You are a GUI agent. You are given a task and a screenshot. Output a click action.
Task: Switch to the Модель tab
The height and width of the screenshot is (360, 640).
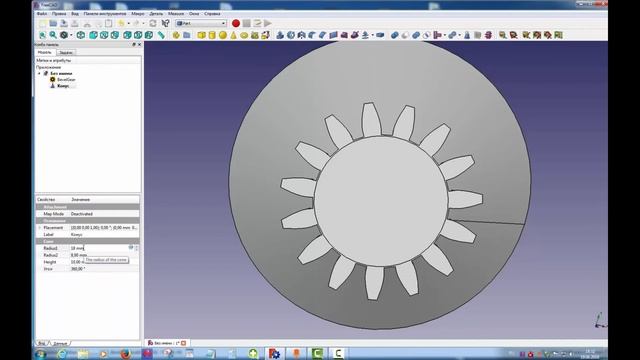pos(44,52)
